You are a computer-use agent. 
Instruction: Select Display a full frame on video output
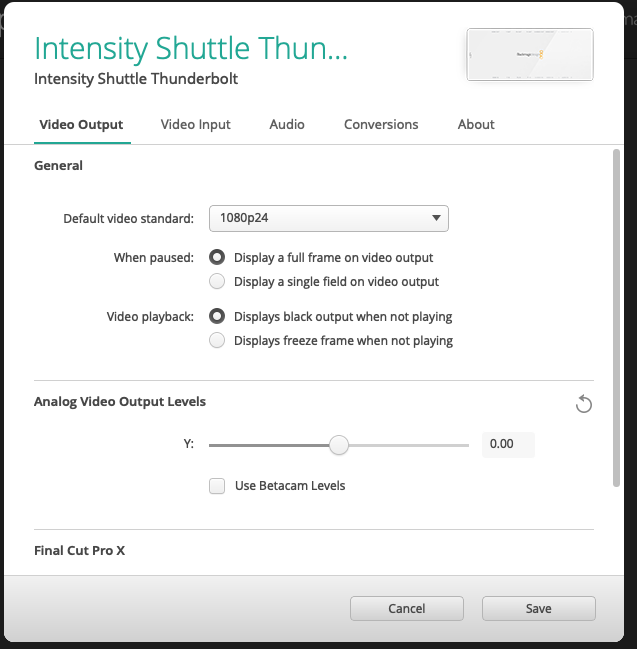(x=217, y=257)
